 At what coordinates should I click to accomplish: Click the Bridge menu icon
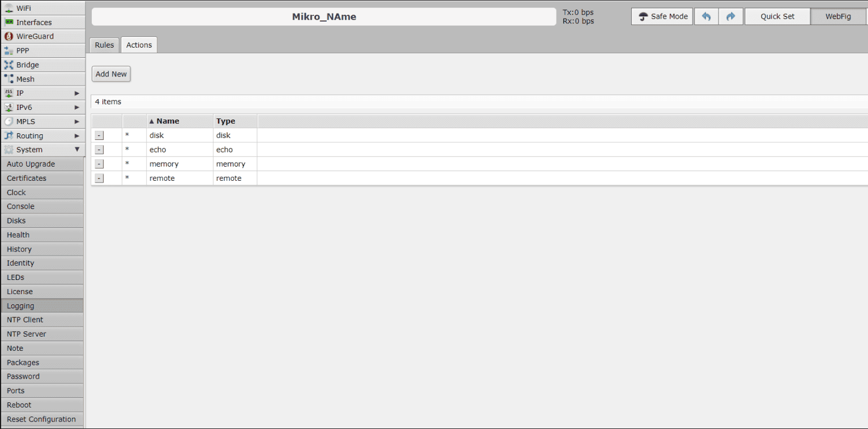8,65
